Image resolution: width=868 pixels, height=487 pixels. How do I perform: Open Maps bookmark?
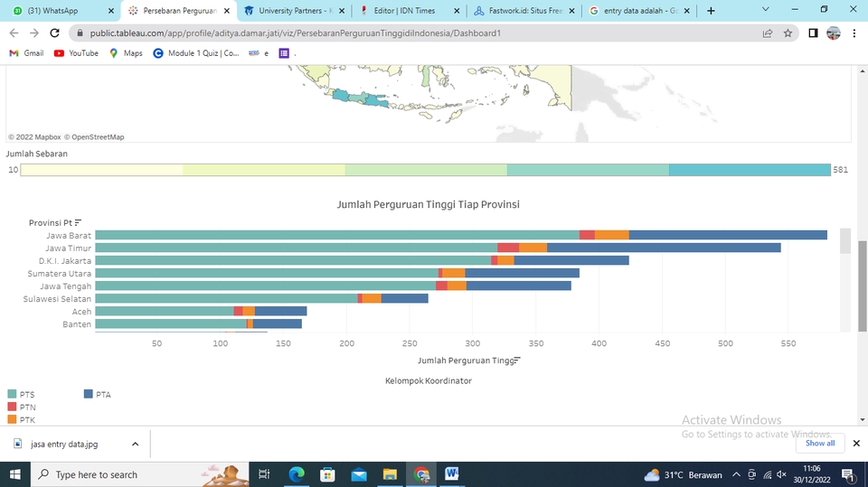127,53
